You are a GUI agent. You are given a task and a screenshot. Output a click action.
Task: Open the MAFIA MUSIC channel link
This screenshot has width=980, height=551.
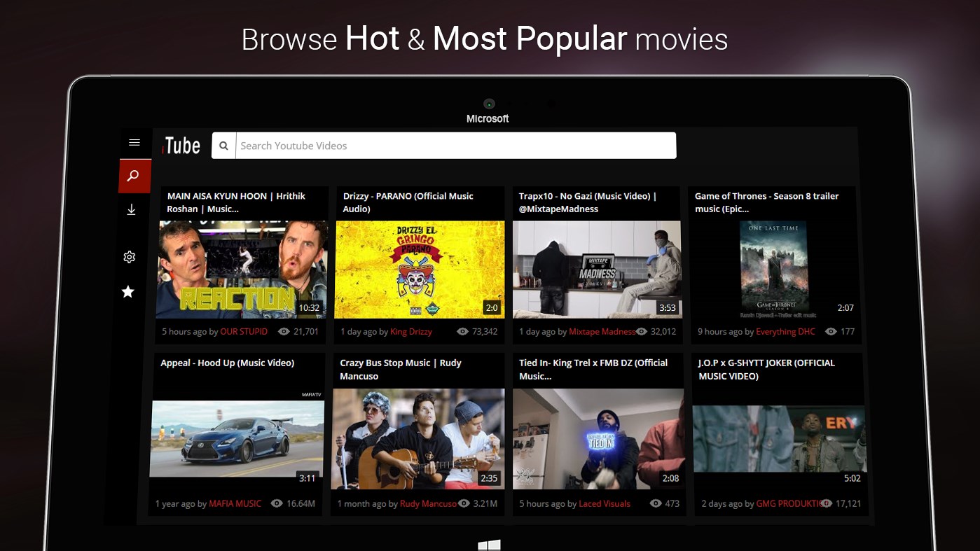pyautogui.click(x=235, y=503)
